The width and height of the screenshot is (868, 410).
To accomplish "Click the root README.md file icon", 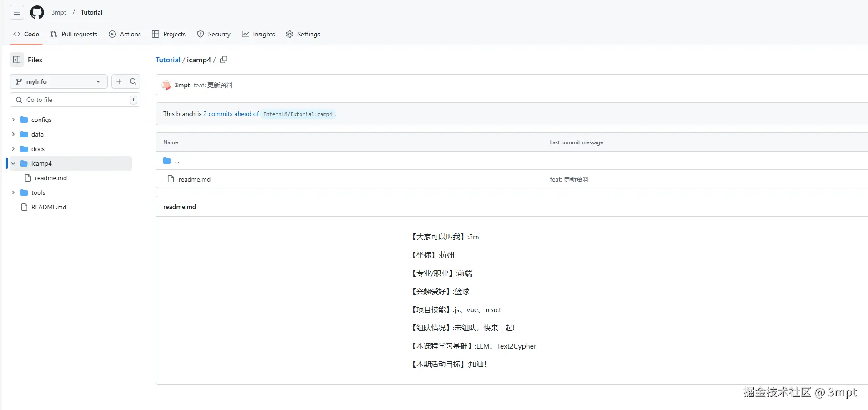I will [x=25, y=207].
